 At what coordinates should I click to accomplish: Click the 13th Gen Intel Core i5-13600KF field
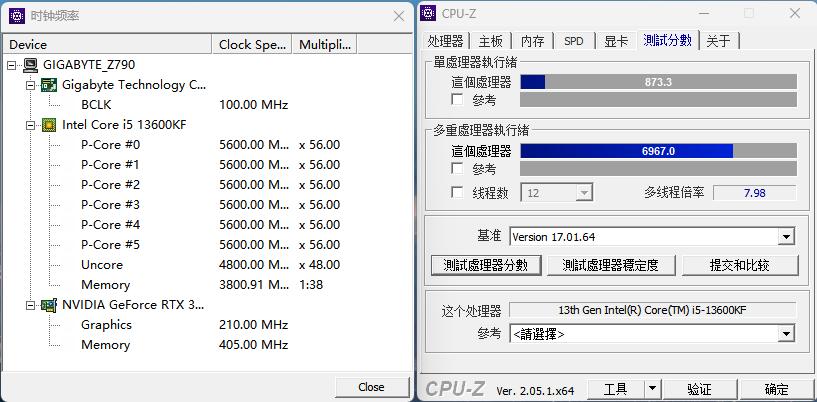pyautogui.click(x=652, y=310)
